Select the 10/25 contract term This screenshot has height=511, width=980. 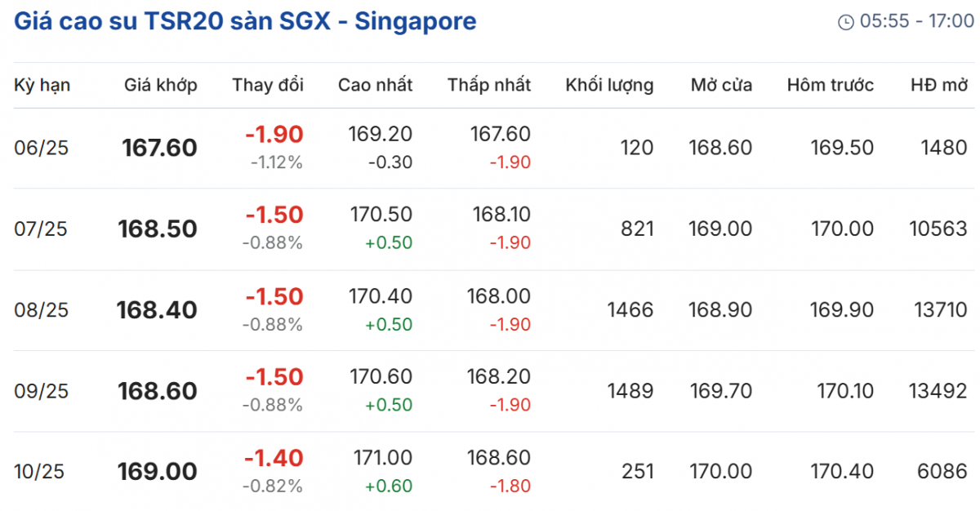click(39, 472)
